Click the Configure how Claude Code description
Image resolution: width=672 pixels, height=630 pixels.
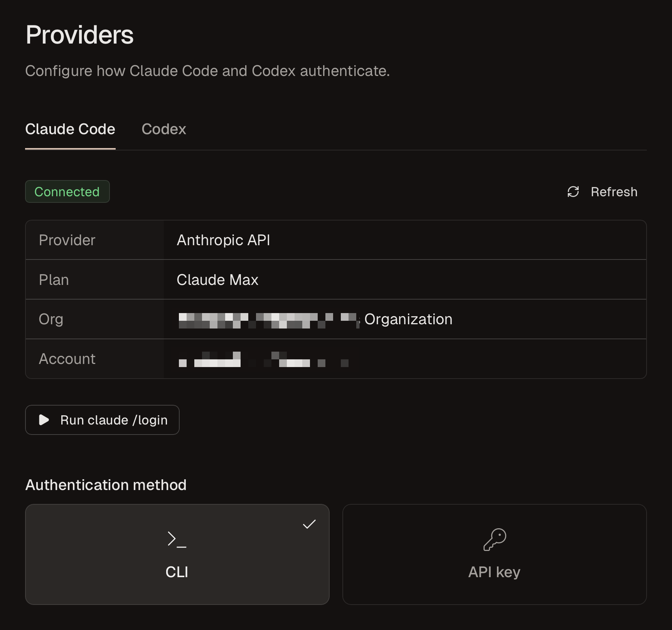click(x=207, y=71)
